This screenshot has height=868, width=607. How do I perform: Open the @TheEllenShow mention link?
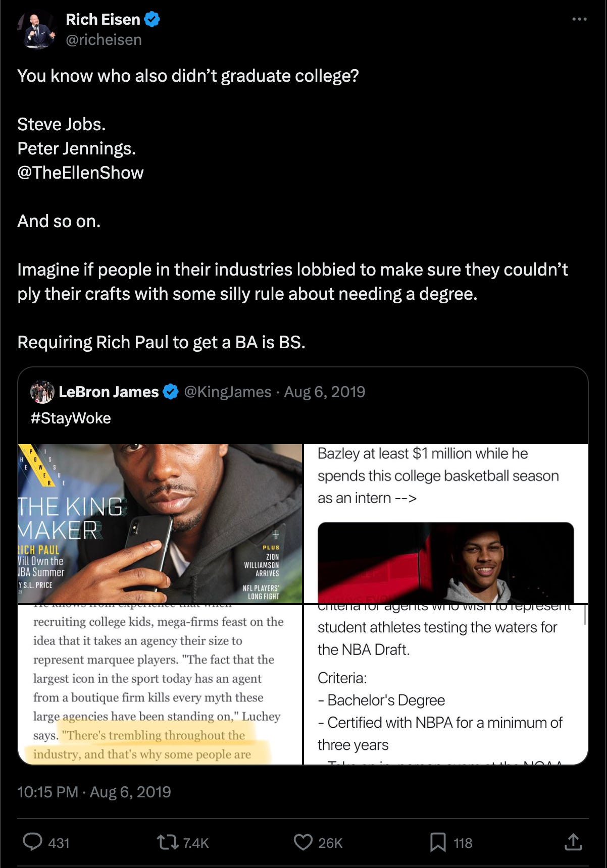(81, 173)
